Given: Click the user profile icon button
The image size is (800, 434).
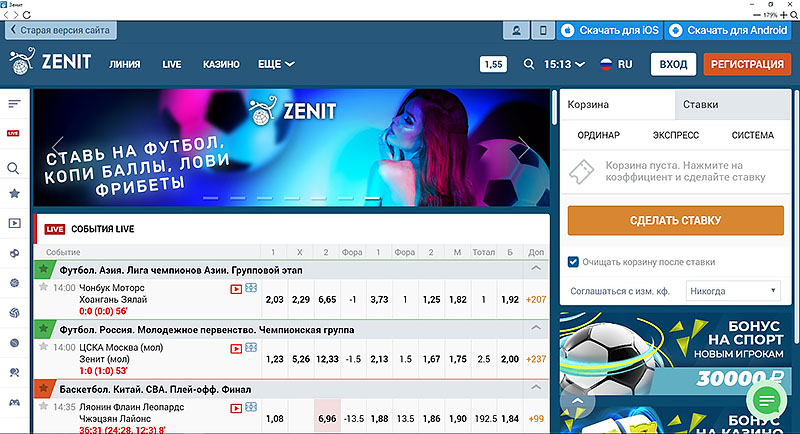Looking at the screenshot, I should click(516, 31).
